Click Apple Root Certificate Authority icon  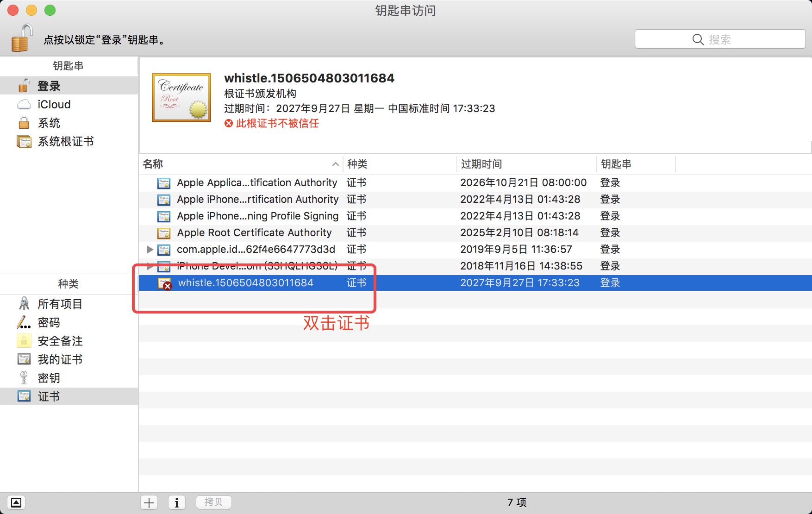164,233
